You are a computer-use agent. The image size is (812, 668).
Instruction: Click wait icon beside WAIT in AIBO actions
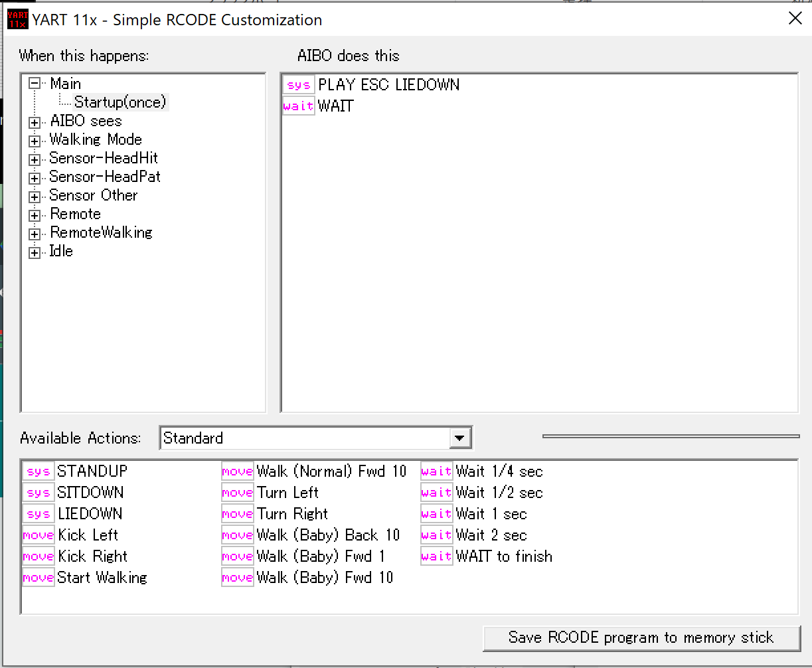tap(299, 106)
